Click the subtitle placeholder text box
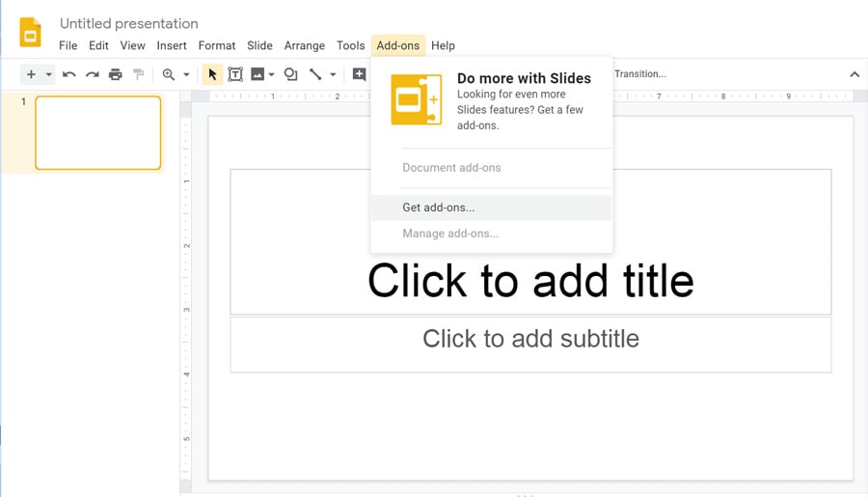This screenshot has width=868, height=497. coord(530,340)
